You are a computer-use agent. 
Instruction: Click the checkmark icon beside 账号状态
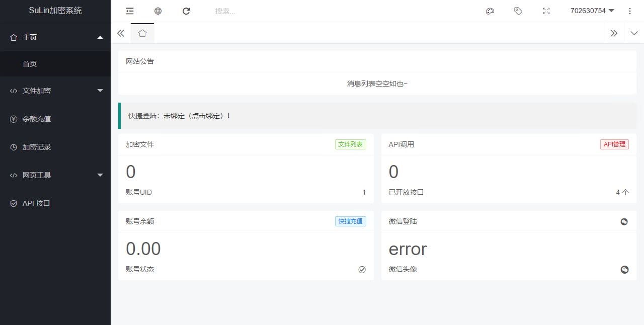(362, 269)
